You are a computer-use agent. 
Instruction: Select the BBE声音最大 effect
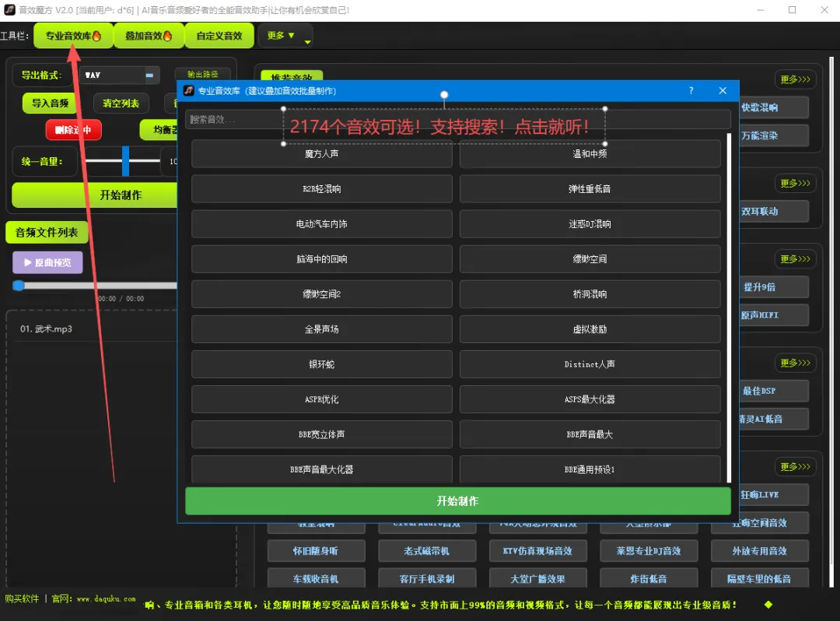590,434
